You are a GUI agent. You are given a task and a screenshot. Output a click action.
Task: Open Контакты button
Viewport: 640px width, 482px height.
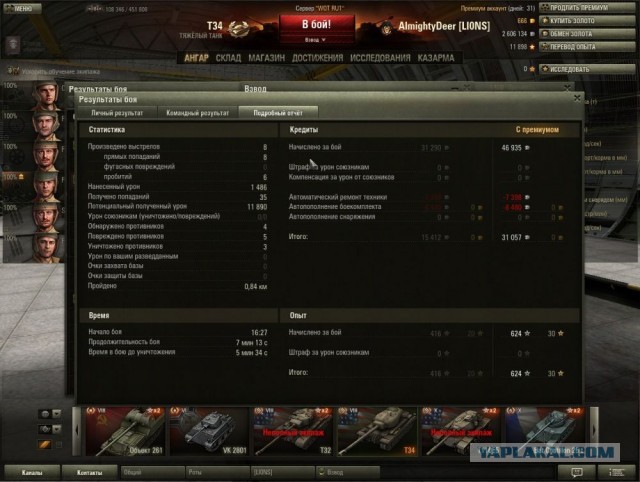89,473
